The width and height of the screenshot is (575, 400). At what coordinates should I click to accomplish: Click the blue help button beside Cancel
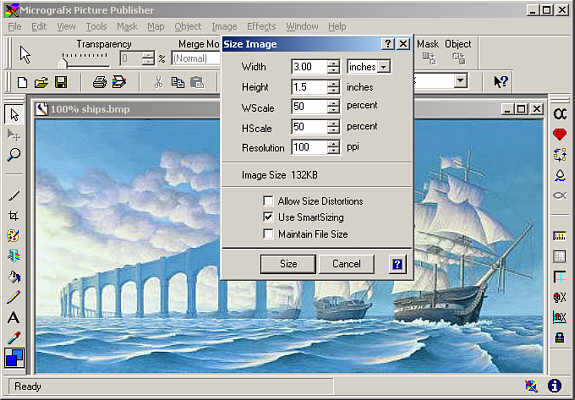(x=397, y=264)
